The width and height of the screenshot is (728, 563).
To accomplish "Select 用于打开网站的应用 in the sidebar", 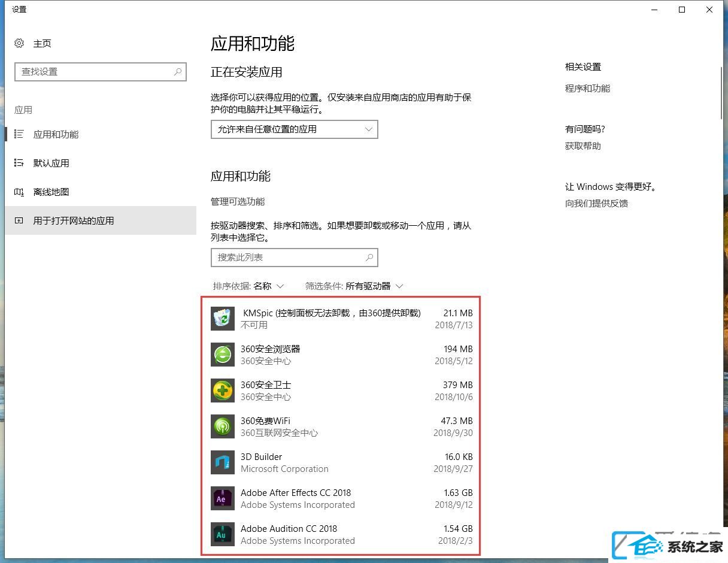I will (x=101, y=220).
